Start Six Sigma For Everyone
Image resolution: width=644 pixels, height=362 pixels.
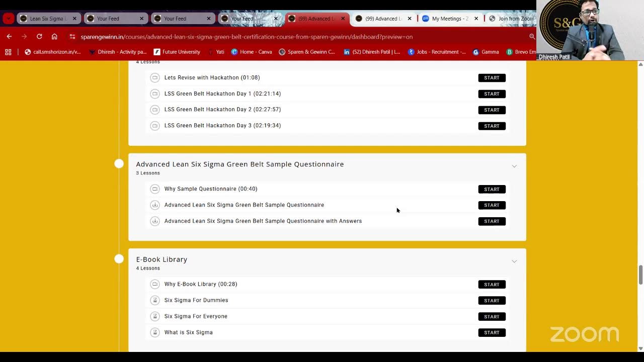(x=492, y=317)
